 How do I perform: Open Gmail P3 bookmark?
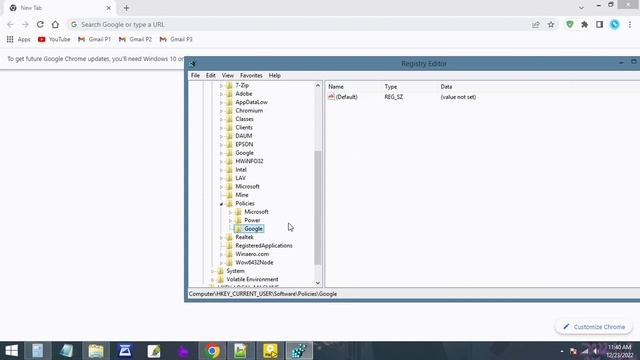coord(176,39)
